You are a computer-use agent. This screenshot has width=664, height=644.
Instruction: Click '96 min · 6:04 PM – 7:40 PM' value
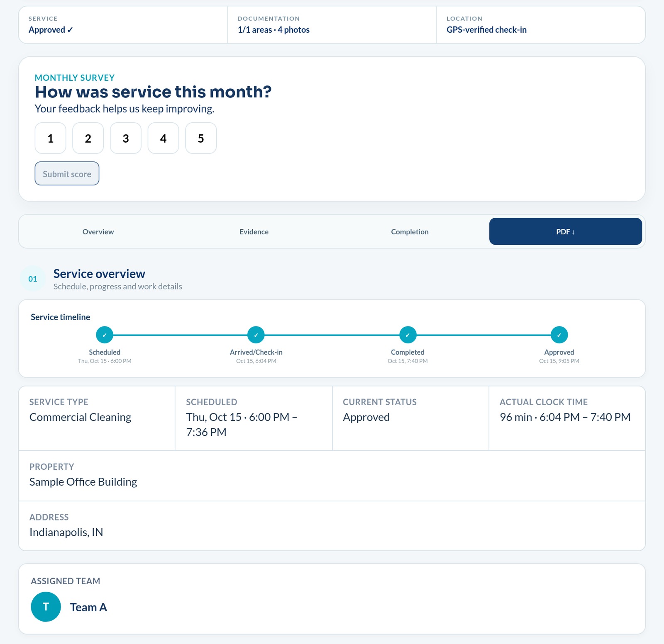tap(565, 417)
